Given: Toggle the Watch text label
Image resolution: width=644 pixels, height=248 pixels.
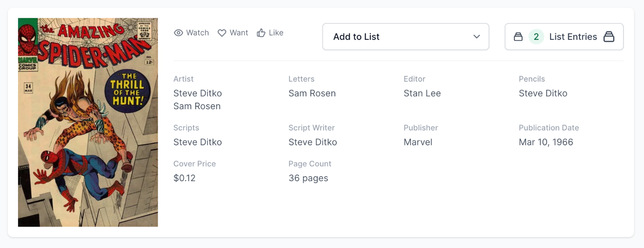Looking at the screenshot, I should pos(197,33).
